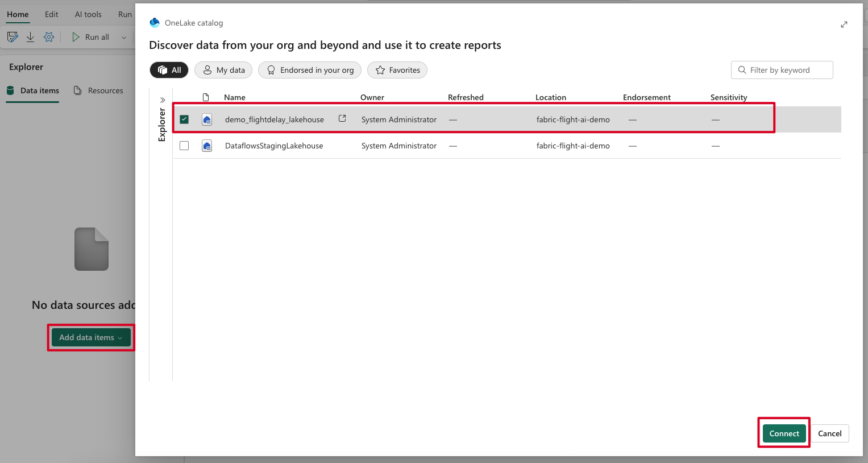Click the notebook settings gear icon
Viewport: 868px width, 463px height.
[49, 37]
